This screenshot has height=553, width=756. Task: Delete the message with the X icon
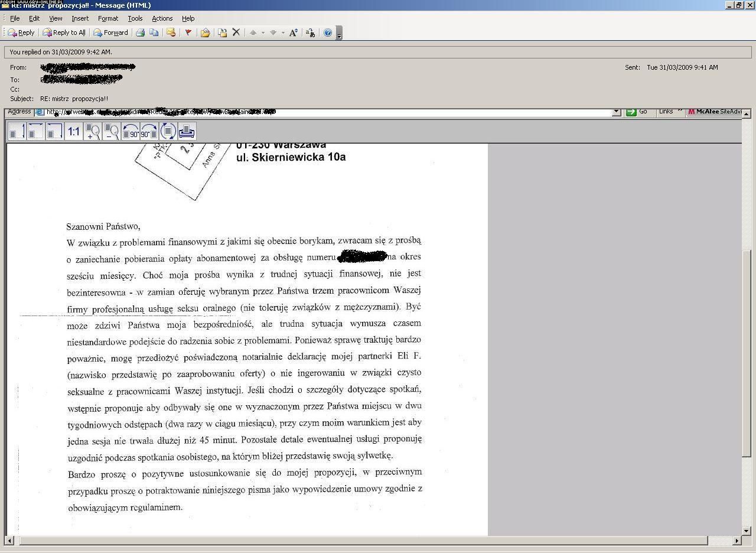236,32
